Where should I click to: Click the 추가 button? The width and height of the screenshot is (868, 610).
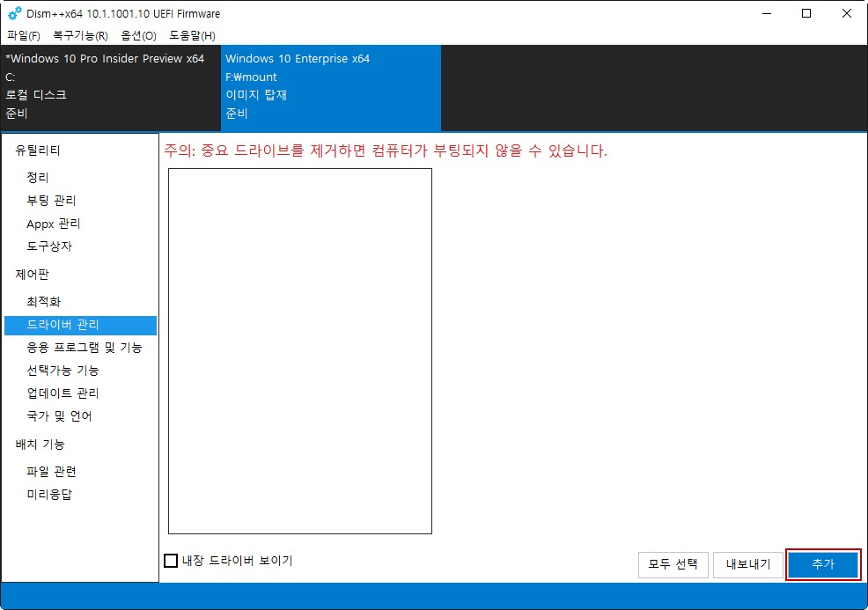coord(823,564)
